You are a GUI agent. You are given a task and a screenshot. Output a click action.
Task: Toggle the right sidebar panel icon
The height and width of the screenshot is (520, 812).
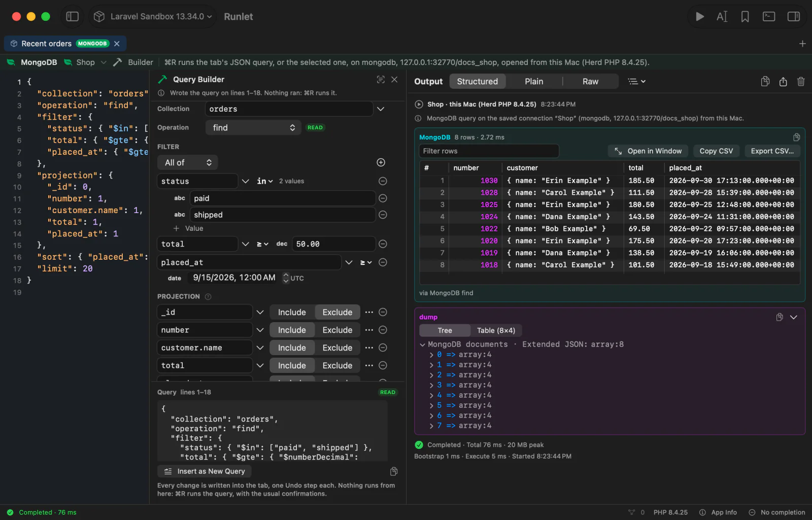[x=794, y=17]
